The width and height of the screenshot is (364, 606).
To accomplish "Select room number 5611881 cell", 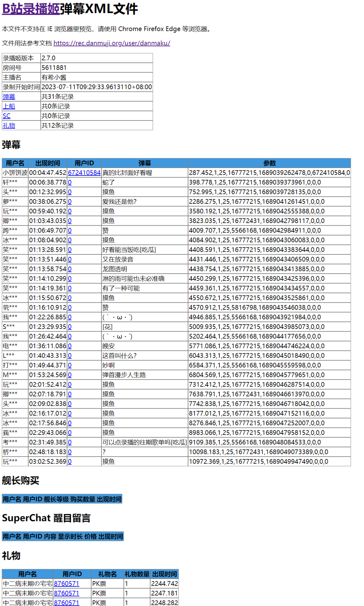I will tap(97, 68).
